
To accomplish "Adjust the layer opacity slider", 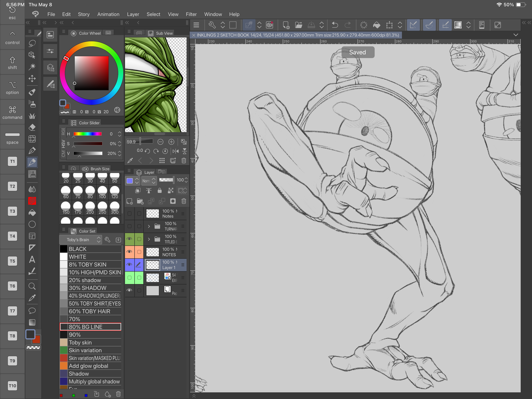I will tap(166, 180).
